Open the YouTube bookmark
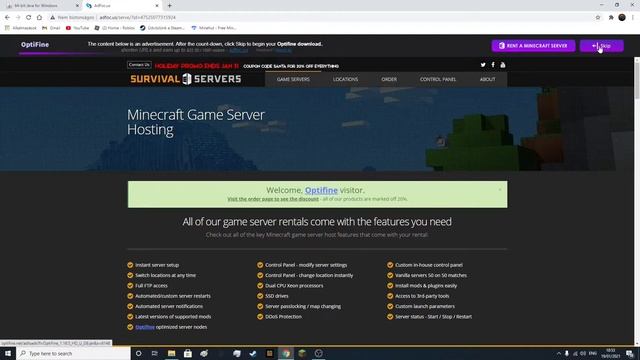The image size is (640, 360). 77,28
